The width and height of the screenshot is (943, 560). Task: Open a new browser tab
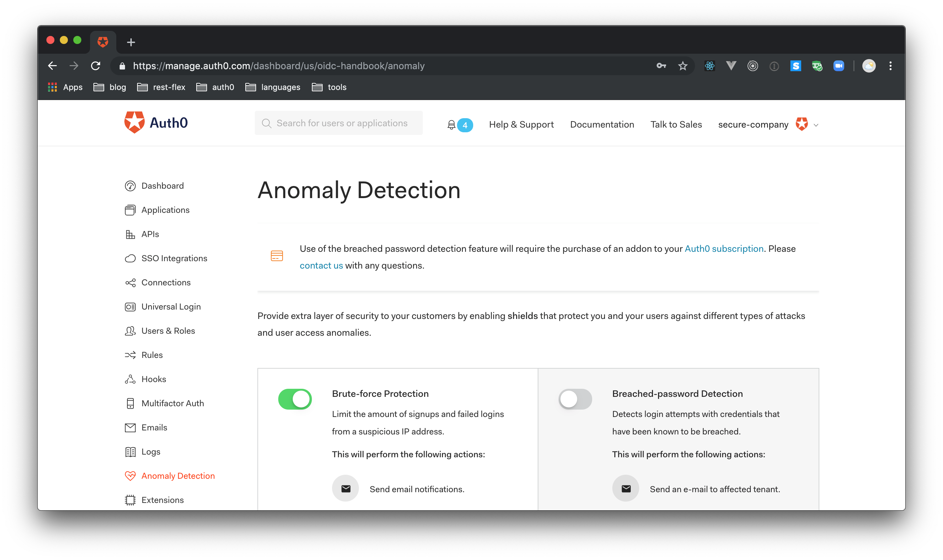pos(131,42)
